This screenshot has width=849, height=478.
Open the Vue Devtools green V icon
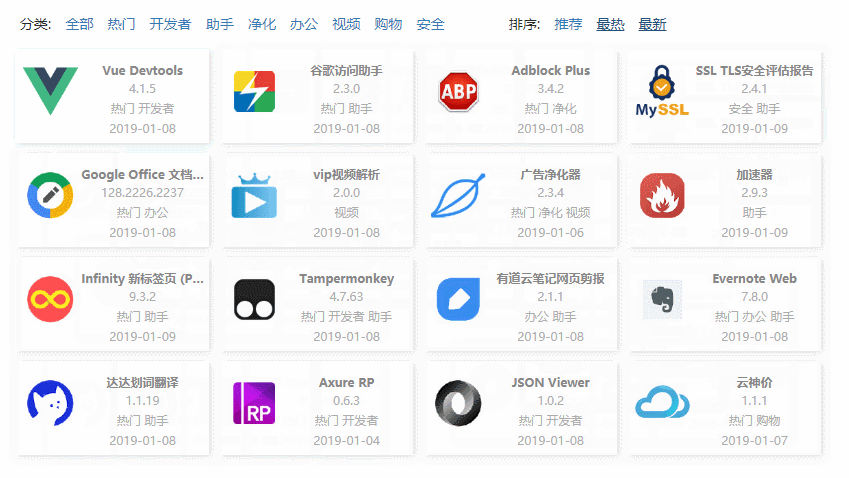50,90
